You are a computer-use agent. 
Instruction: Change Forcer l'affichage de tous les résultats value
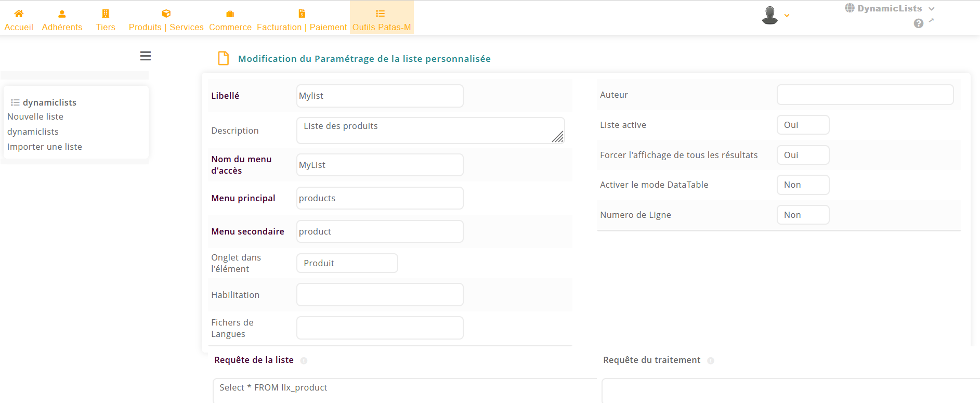point(803,155)
